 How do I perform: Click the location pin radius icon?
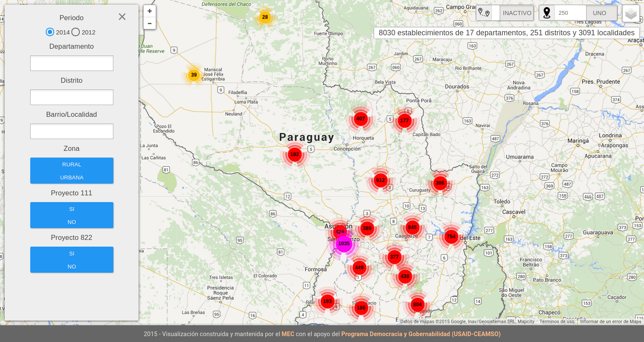click(x=547, y=13)
